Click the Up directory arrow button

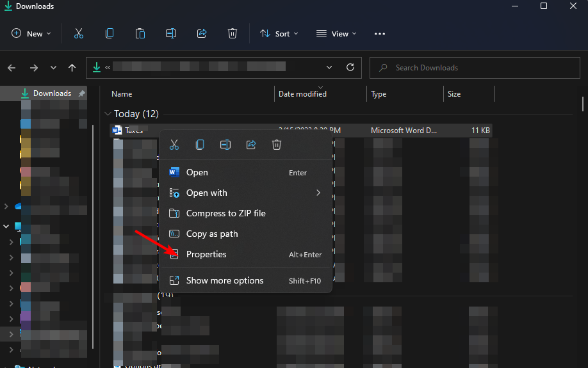click(x=72, y=68)
